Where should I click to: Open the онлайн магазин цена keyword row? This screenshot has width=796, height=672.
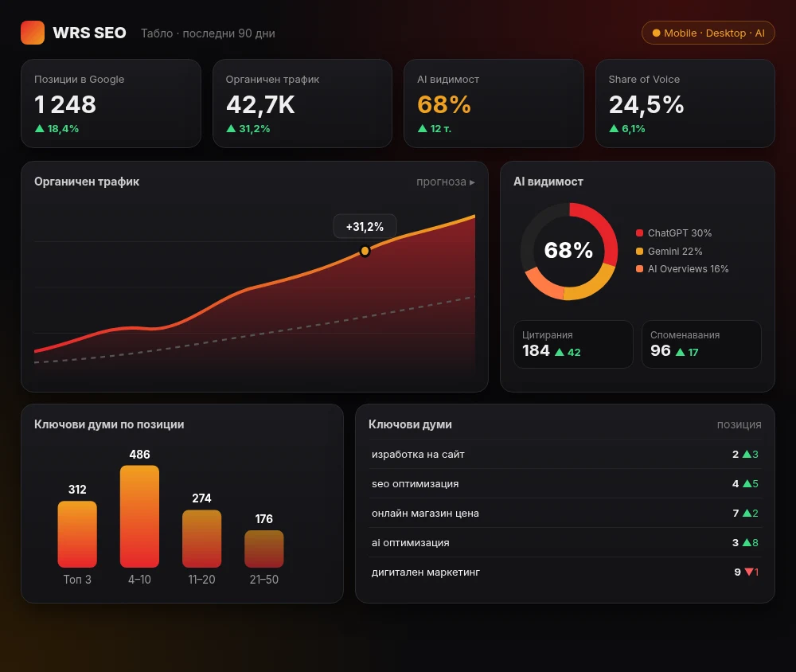tap(565, 513)
